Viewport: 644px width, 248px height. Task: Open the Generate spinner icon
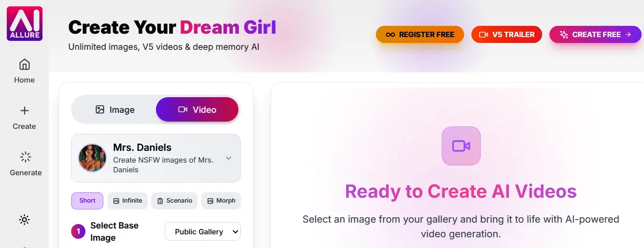pyautogui.click(x=25, y=157)
